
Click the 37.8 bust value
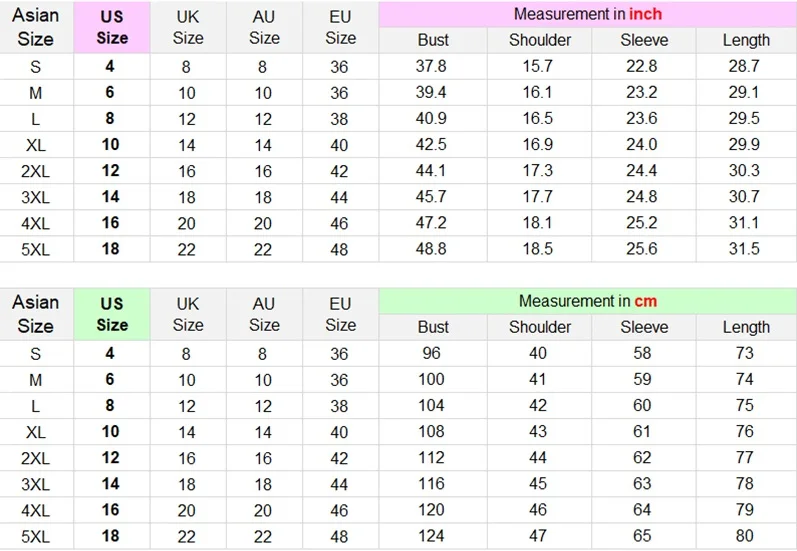pyautogui.click(x=433, y=67)
